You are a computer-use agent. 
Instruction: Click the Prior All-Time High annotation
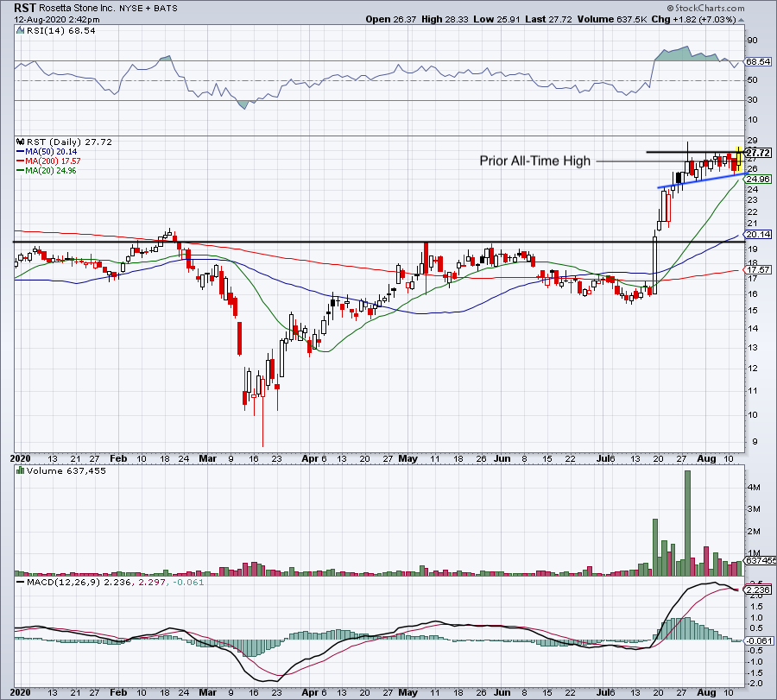tap(535, 161)
